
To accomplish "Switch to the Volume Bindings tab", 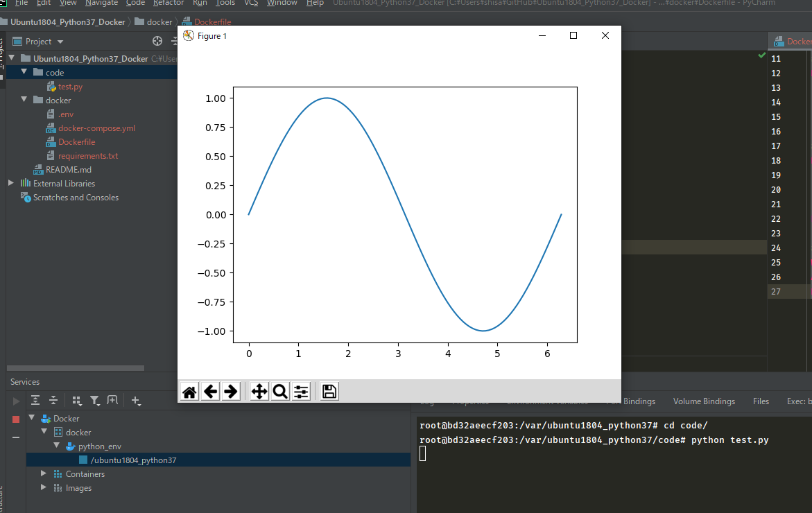I will point(704,401).
